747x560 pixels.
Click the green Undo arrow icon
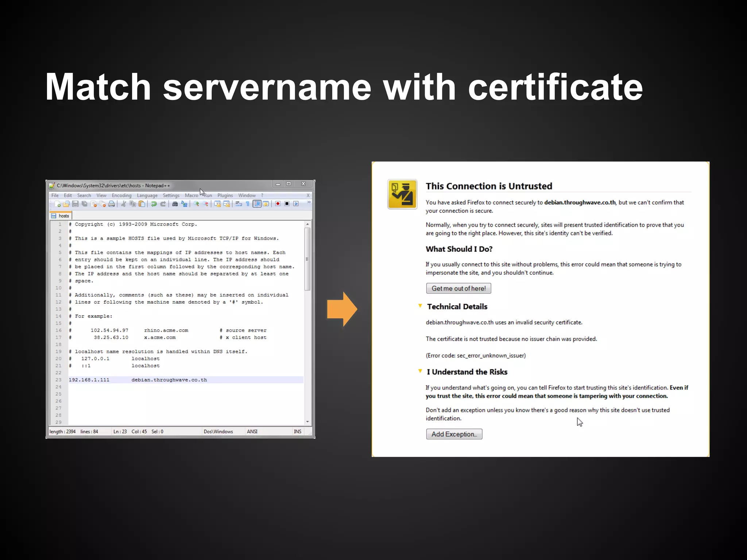tap(154, 204)
